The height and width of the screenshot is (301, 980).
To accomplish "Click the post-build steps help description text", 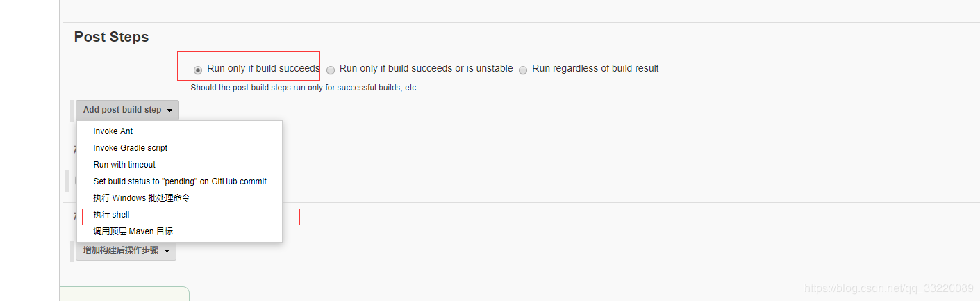I will coord(304,88).
